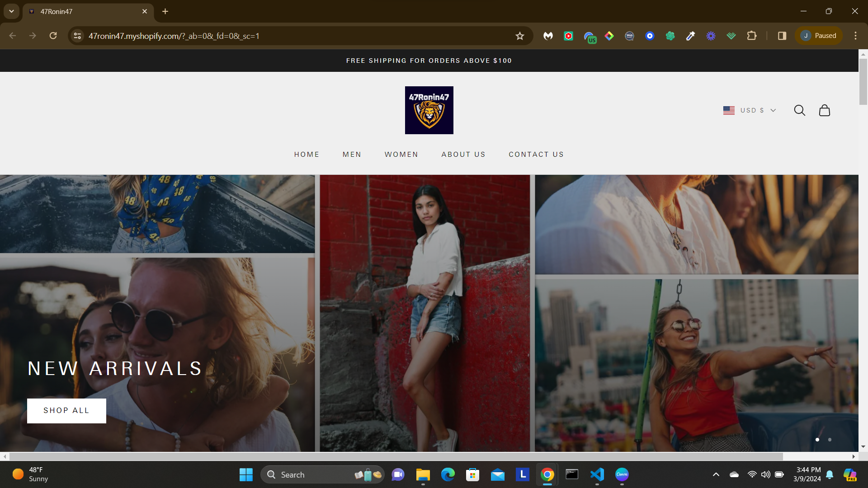Screen dimensions: 868x488
Task: Click the free shipping announcement bar
Action: coord(429,61)
